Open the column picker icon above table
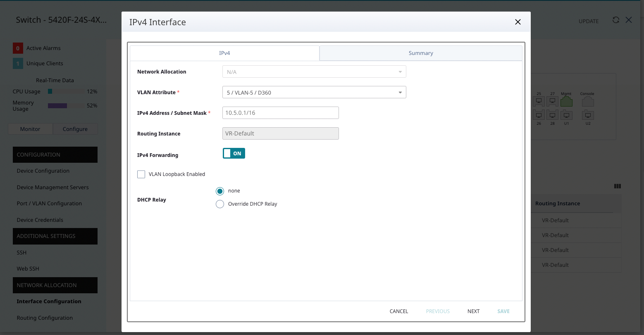 pyautogui.click(x=618, y=186)
